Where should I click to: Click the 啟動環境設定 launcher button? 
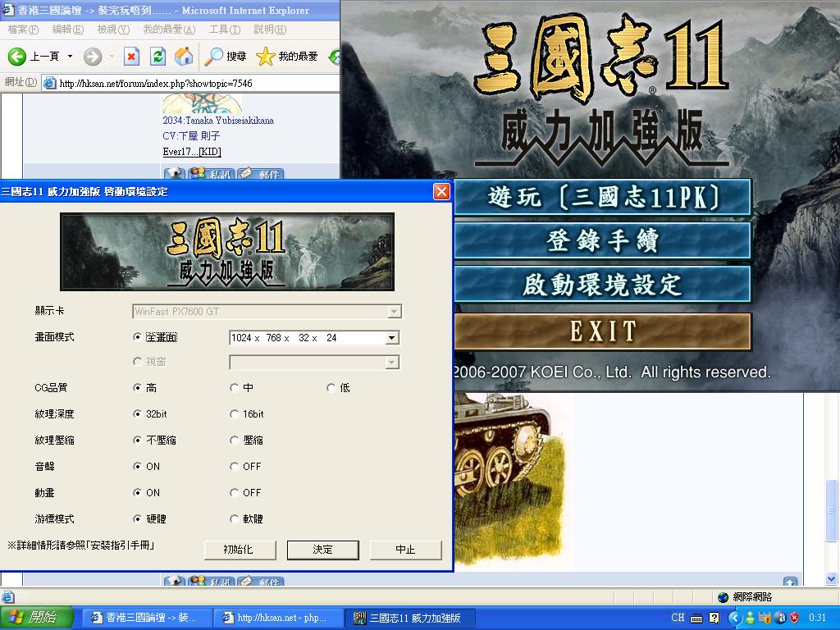pos(602,285)
